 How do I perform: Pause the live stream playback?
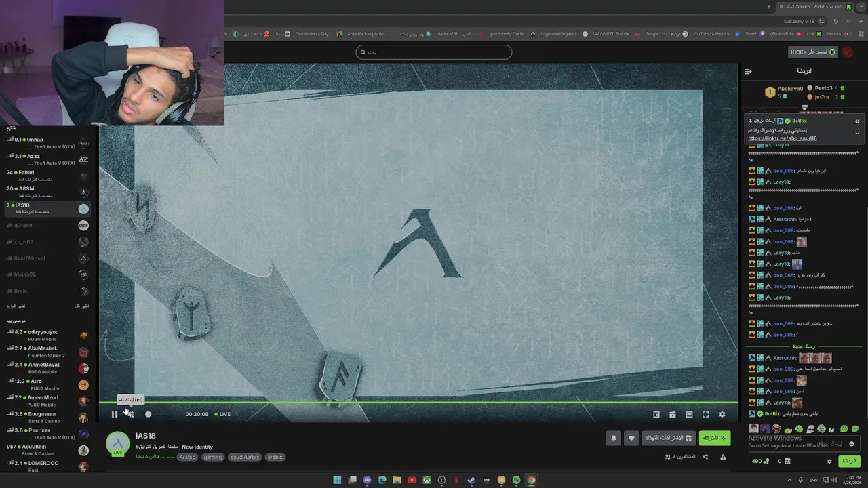click(x=115, y=414)
